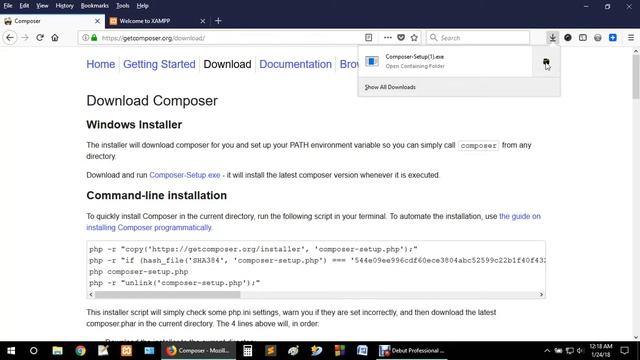Screen dimensions: 640x360
Task: Save page to Pocket
Action: (401, 38)
